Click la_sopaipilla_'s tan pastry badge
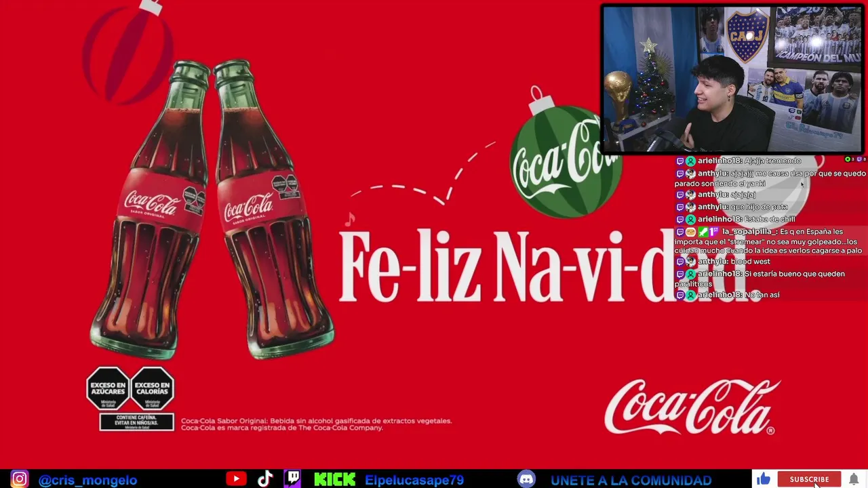This screenshot has width=868, height=488. (691, 232)
